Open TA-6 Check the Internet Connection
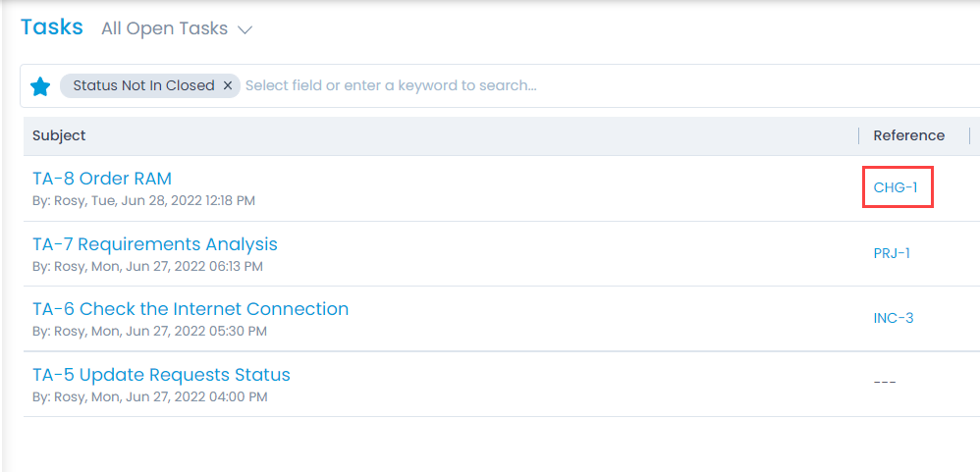The image size is (980, 472). (x=191, y=309)
